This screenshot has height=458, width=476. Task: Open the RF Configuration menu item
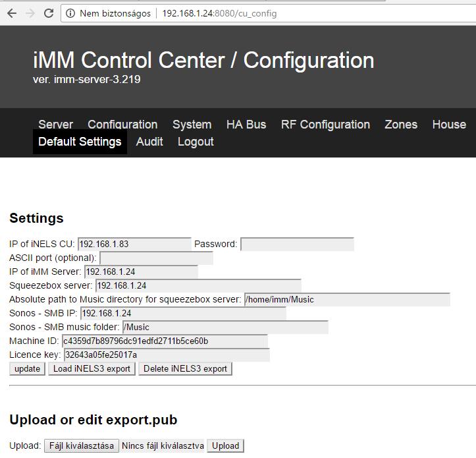[325, 125]
